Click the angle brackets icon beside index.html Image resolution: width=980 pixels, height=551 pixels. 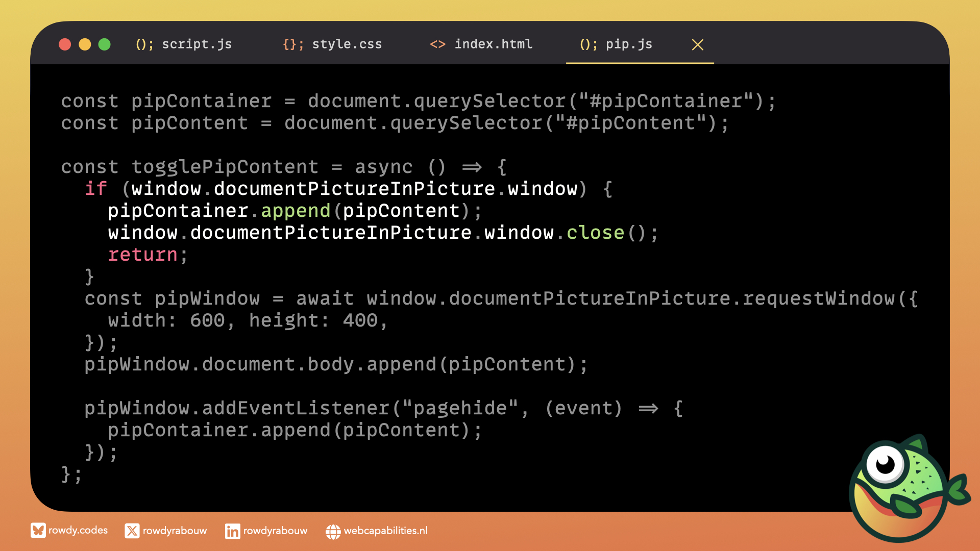pos(437,44)
